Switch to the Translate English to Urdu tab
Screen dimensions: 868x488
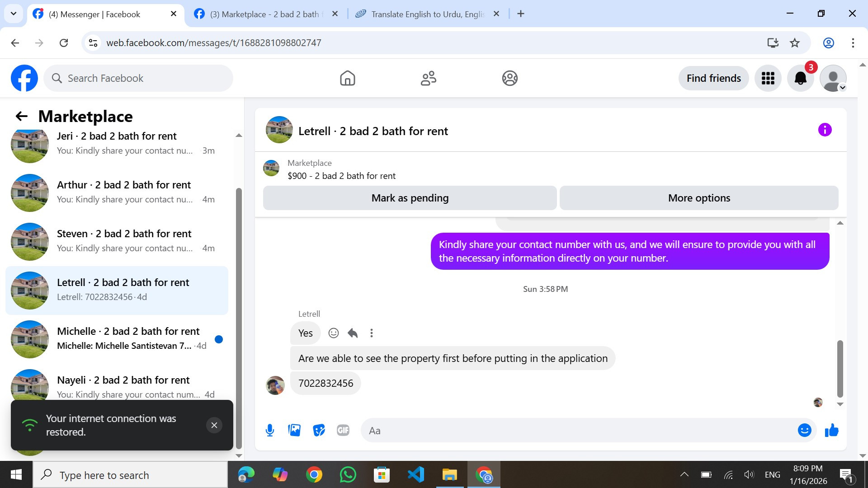pyautogui.click(x=427, y=14)
